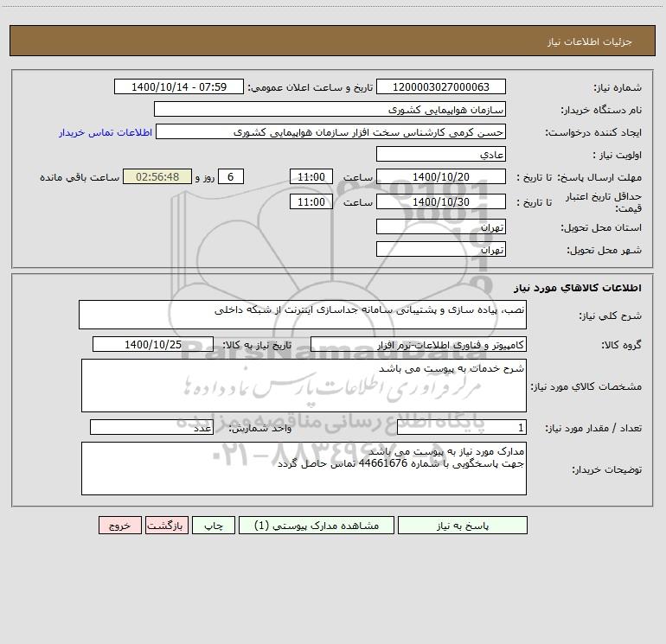666x644 pixels.
Task: Click the label شهر محل تحویل:
Action: pos(605,251)
